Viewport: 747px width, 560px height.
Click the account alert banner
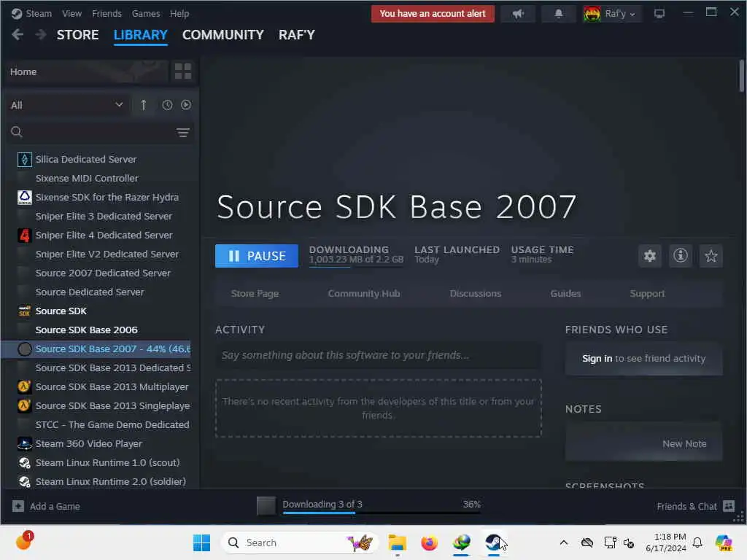(433, 14)
